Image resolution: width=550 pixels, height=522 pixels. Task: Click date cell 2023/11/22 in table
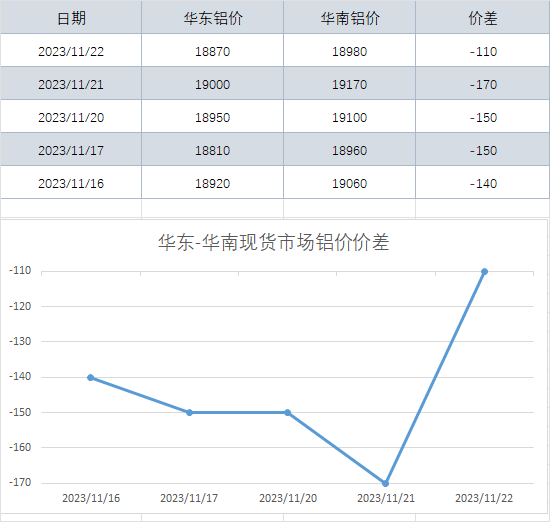(x=71, y=50)
